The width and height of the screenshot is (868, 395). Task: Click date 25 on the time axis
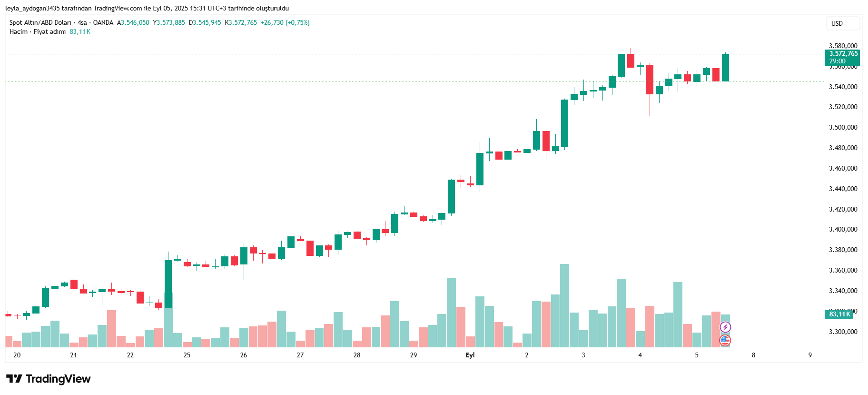[187, 355]
